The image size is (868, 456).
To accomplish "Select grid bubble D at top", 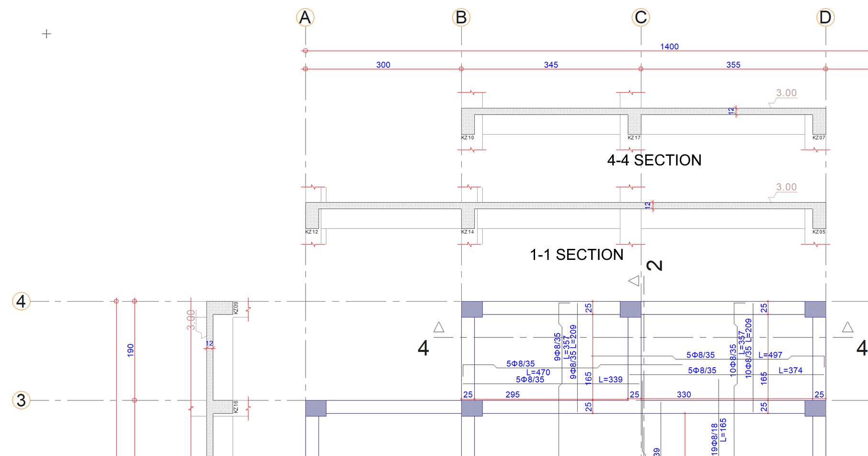I will point(825,17).
